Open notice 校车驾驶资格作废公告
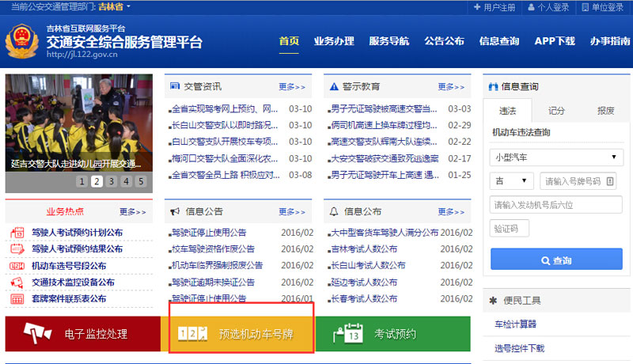The image size is (633, 364). 213,249
